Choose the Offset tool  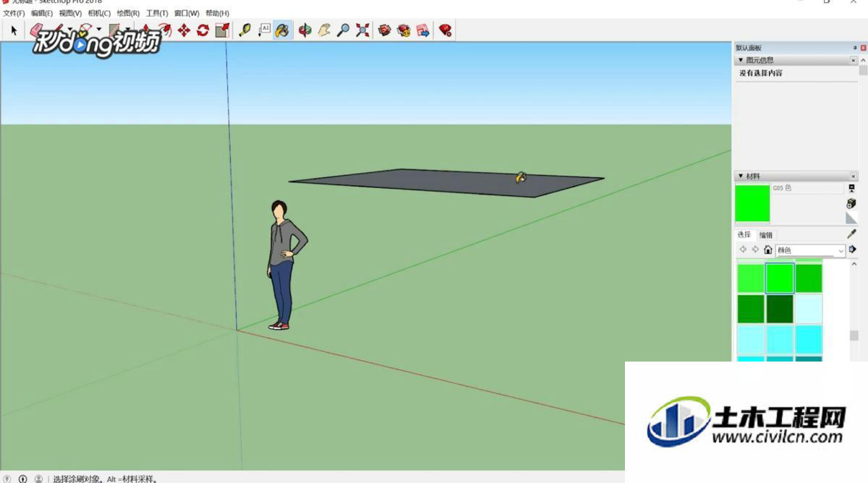click(164, 30)
